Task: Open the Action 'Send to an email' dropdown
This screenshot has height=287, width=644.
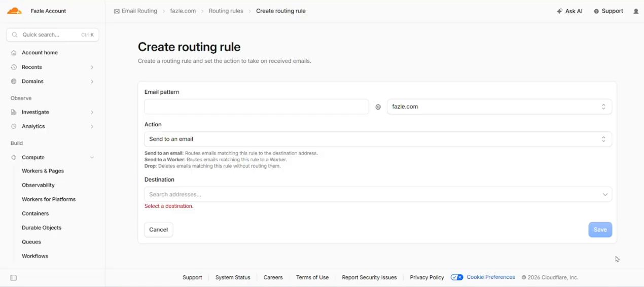Action: (x=378, y=139)
